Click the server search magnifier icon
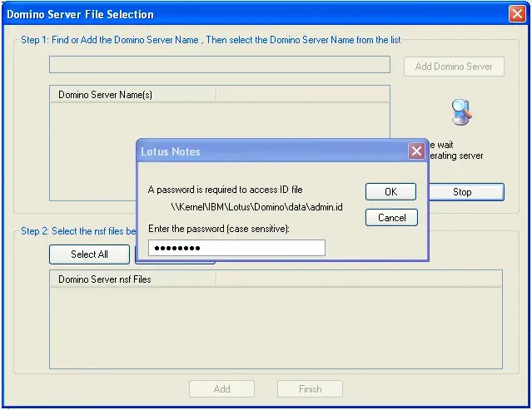The width and height of the screenshot is (532, 410). (461, 112)
